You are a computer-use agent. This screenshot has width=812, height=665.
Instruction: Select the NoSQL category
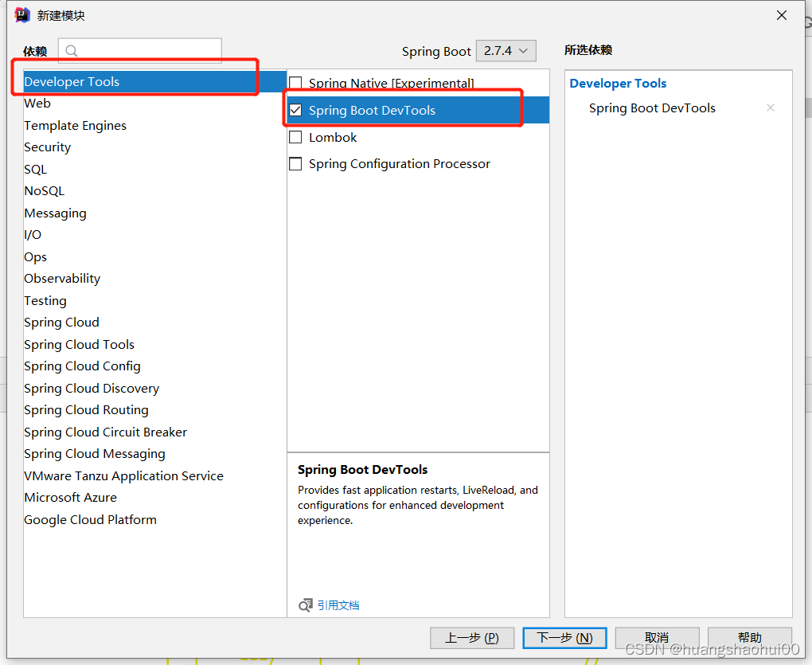[x=44, y=190]
